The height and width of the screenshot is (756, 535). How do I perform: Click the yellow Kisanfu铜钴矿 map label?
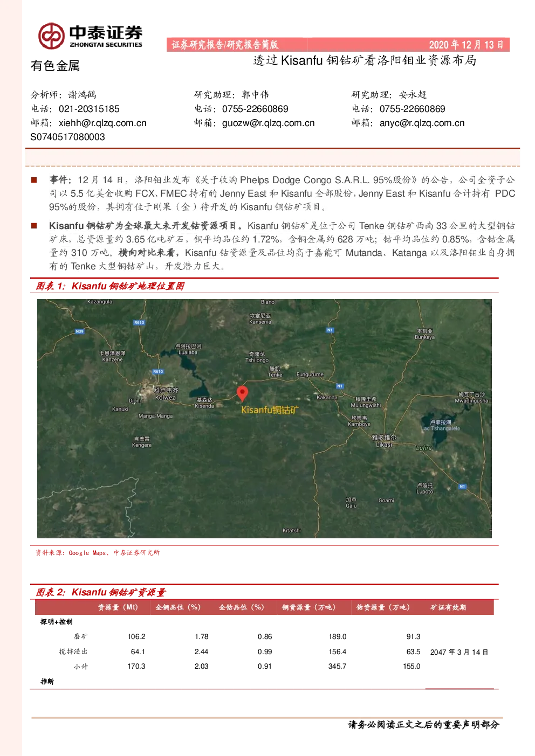269,410
